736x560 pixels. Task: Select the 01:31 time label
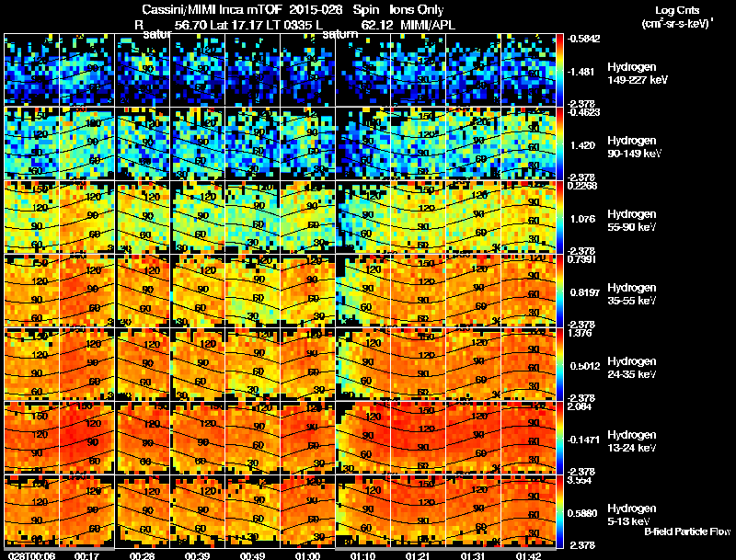click(473, 555)
